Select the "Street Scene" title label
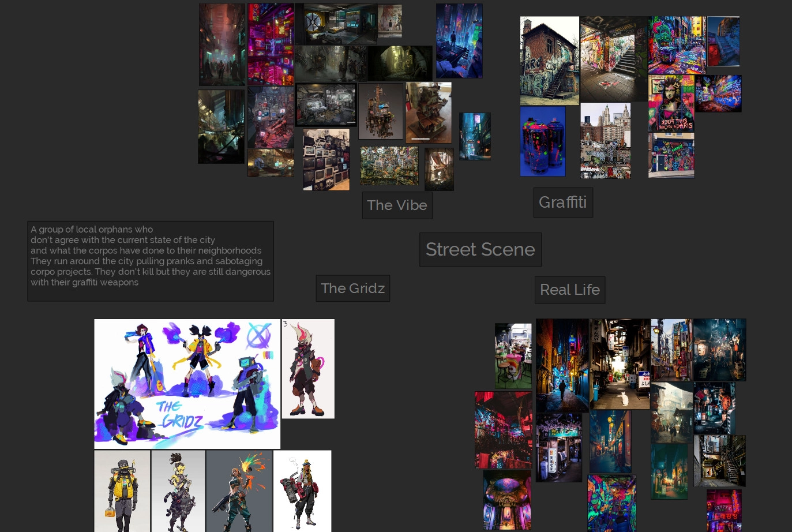 pos(480,249)
